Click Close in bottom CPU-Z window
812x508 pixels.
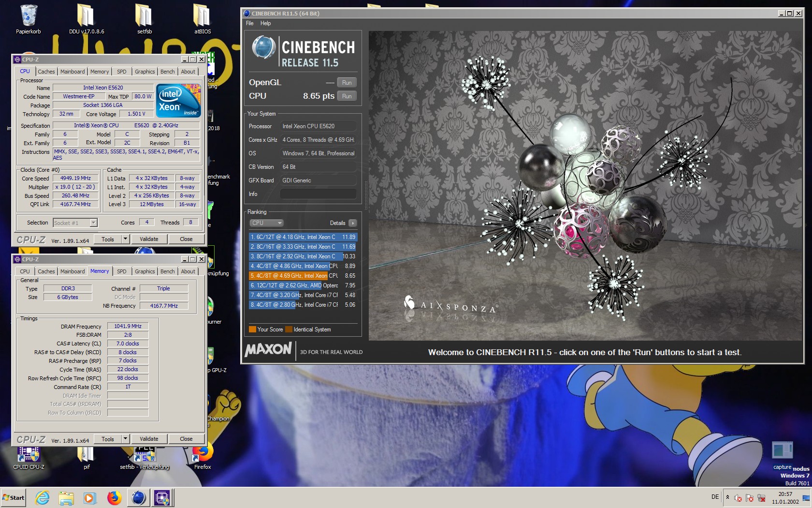click(x=186, y=439)
